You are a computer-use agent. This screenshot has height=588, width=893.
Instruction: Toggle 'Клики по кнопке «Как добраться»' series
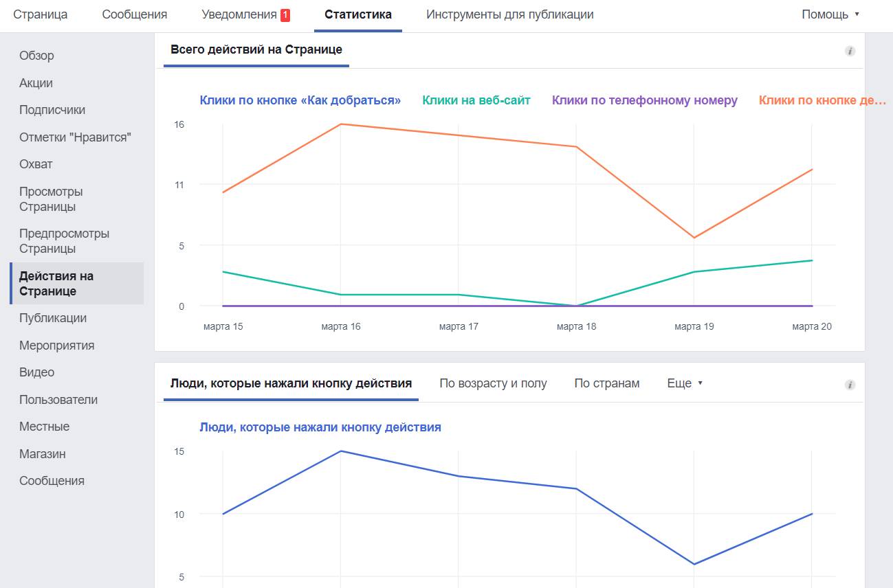pyautogui.click(x=300, y=100)
